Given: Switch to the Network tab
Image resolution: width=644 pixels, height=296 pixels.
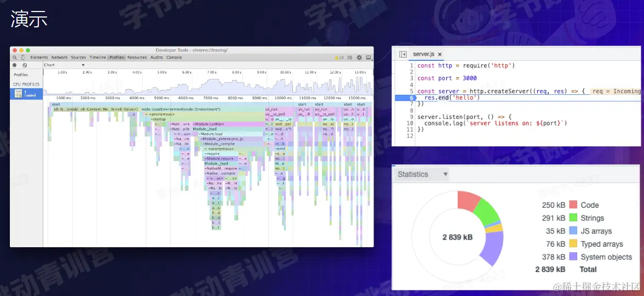Looking at the screenshot, I should tap(59, 58).
